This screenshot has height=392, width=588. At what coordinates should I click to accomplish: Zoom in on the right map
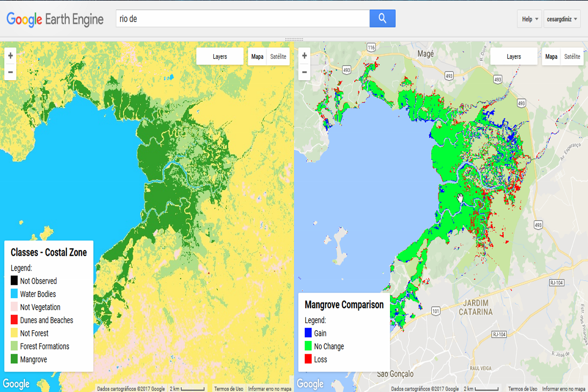click(x=304, y=55)
